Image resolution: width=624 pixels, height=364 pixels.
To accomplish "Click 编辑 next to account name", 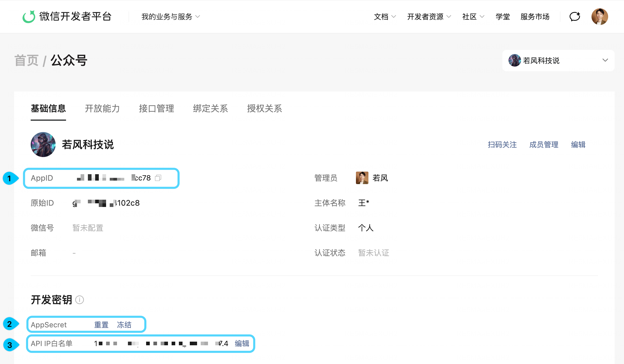I will pos(578,145).
